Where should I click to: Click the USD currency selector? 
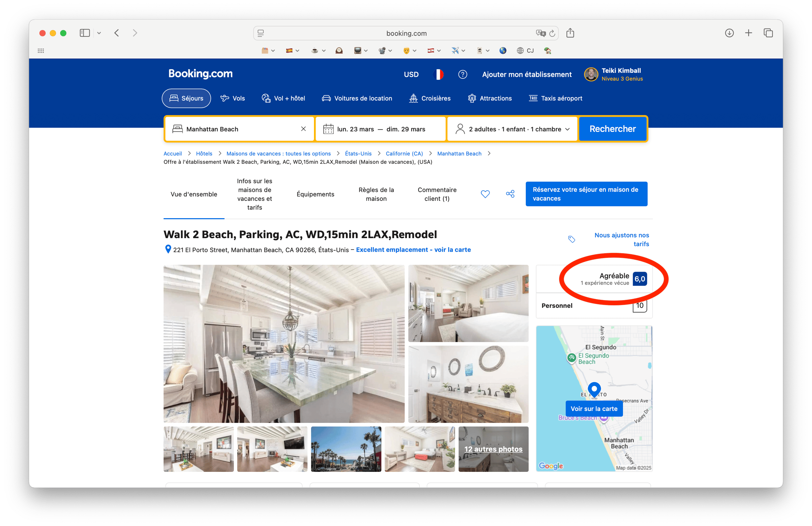pos(411,74)
